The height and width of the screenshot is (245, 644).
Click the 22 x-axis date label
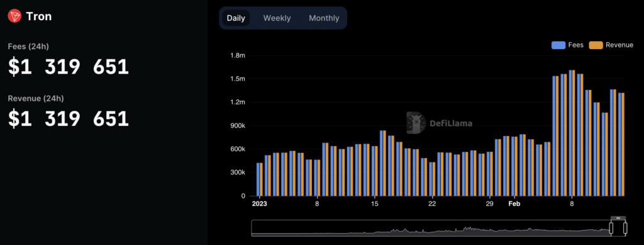(x=431, y=203)
